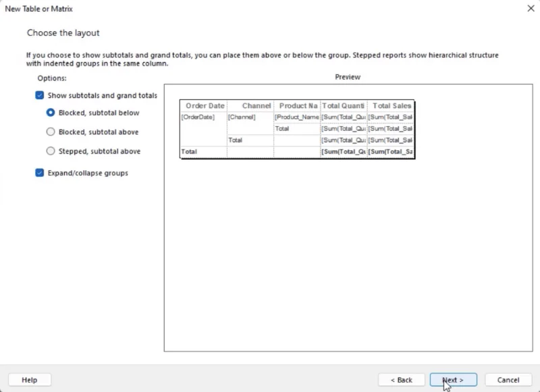
Task: Cancel the New Table or Matrix wizard
Action: point(508,380)
